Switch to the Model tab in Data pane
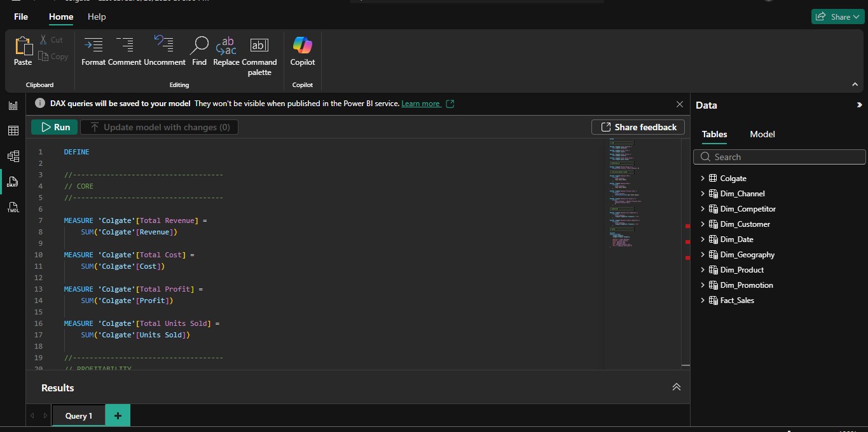The width and height of the screenshot is (868, 432). click(762, 134)
